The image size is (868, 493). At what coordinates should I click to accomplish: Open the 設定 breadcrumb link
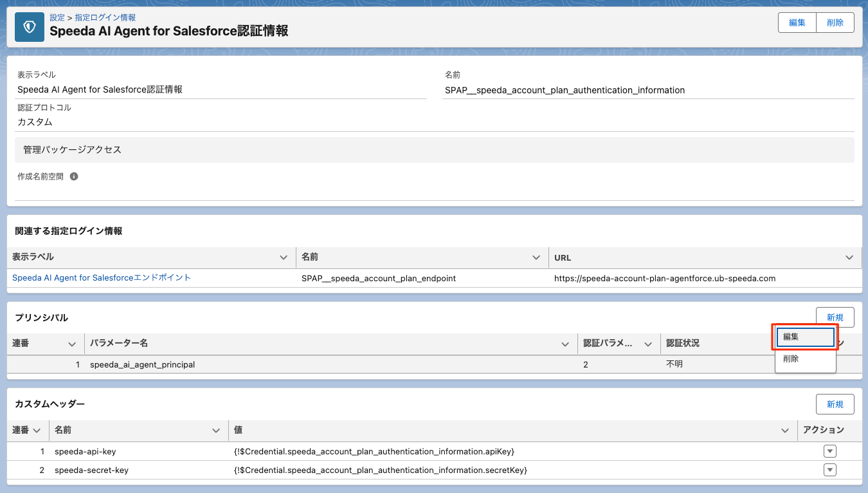click(x=57, y=18)
